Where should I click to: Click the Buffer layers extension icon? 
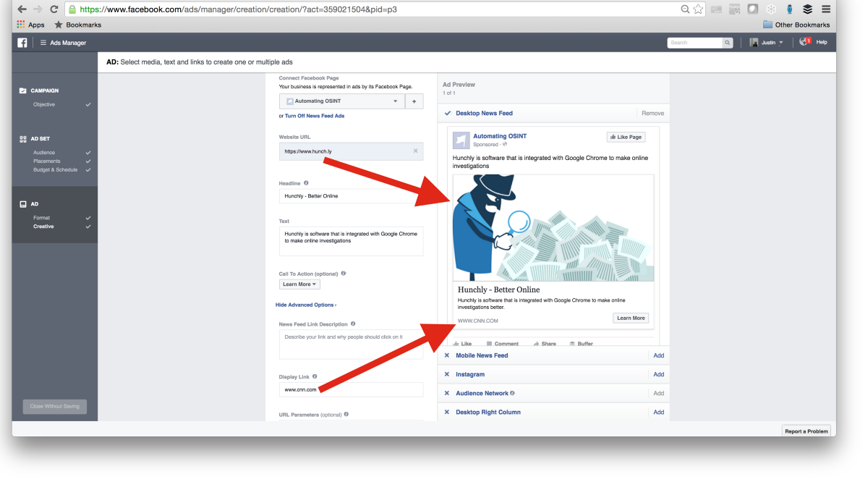point(807,9)
